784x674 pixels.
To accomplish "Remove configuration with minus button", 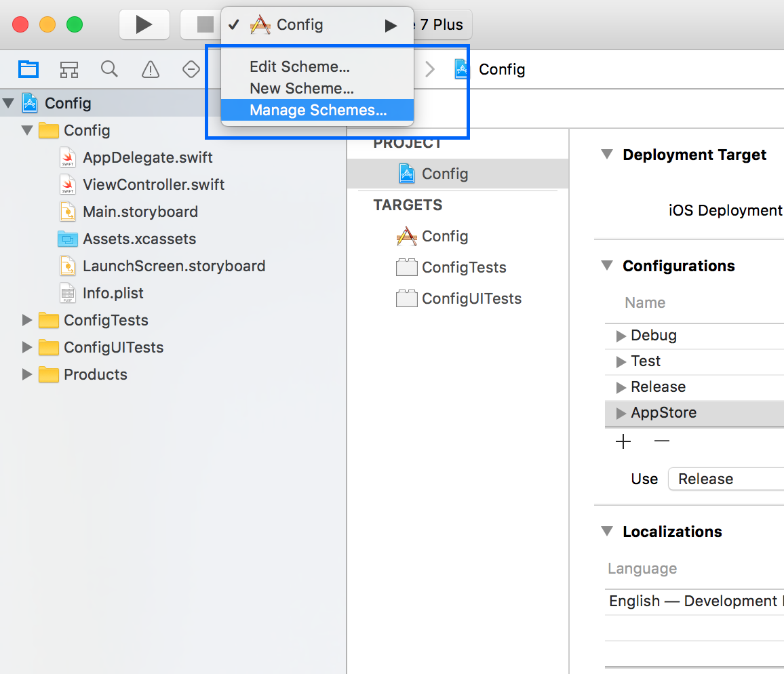I will [661, 441].
